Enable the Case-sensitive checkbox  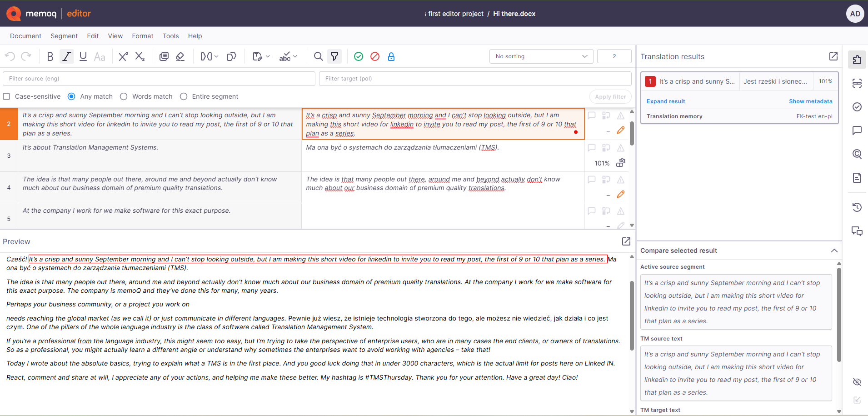(x=6, y=96)
